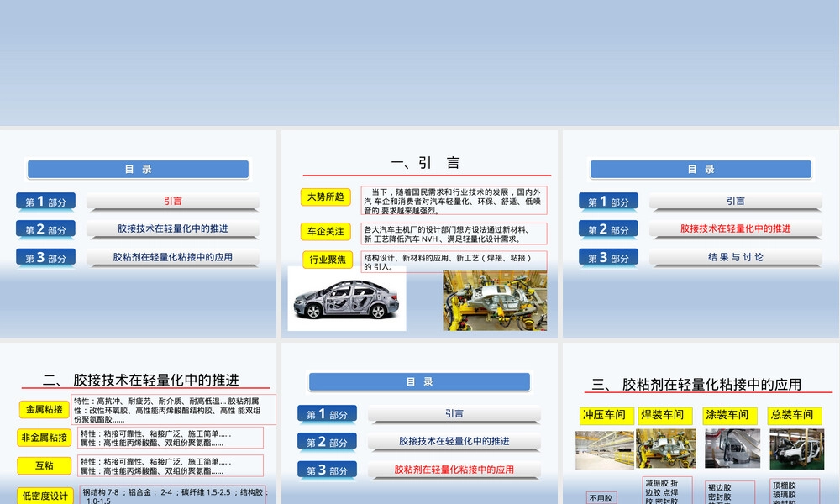Click the photo under 涂装车间
The height and width of the screenshot is (504, 840).
pyautogui.click(x=732, y=449)
